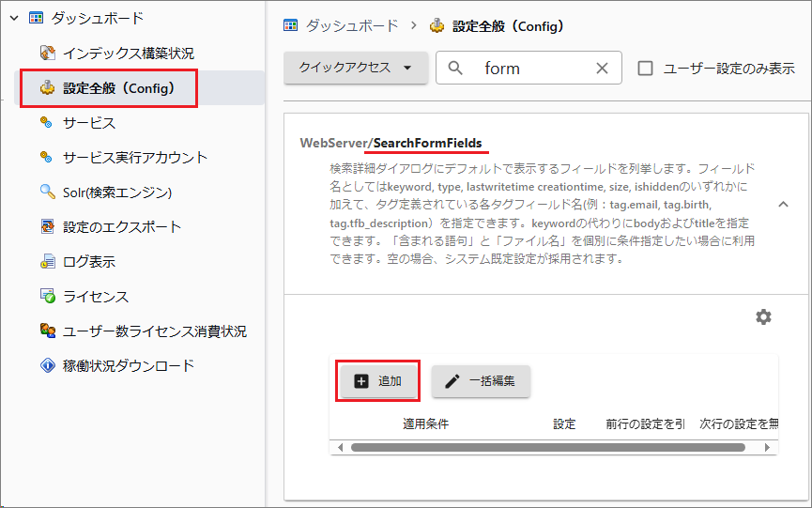Click the search field containing form
This screenshot has width=812, height=508.
click(x=535, y=69)
